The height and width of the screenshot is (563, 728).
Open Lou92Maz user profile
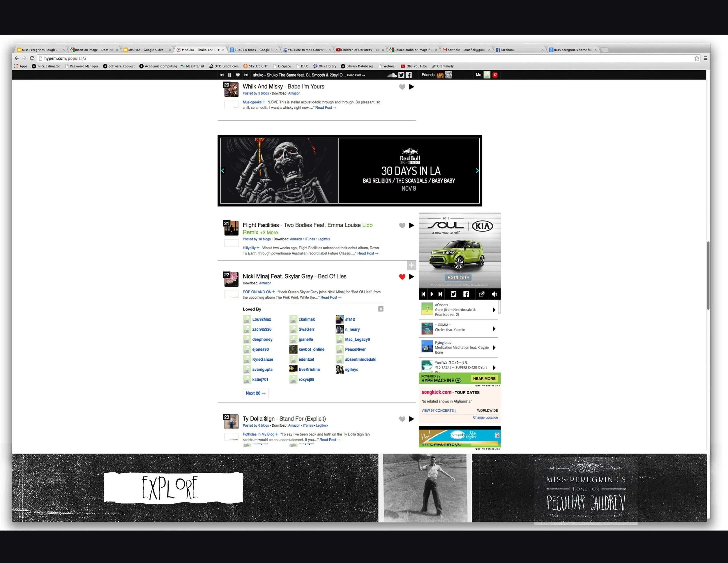pos(261,319)
